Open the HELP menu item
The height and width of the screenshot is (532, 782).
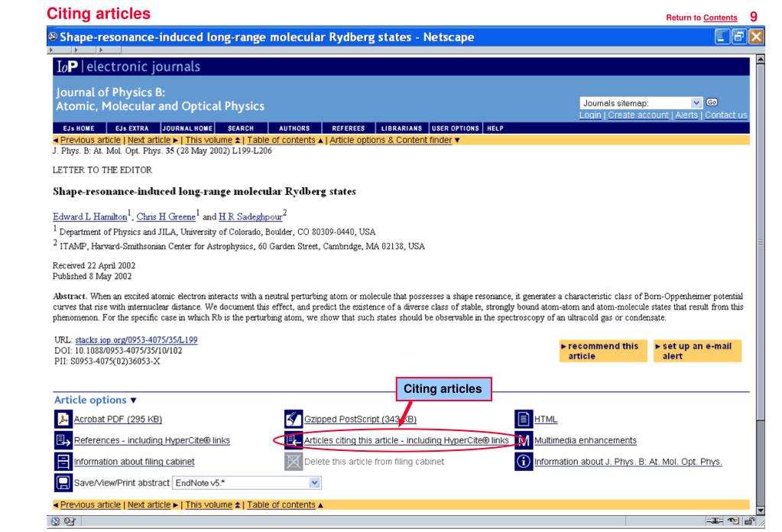click(x=495, y=128)
